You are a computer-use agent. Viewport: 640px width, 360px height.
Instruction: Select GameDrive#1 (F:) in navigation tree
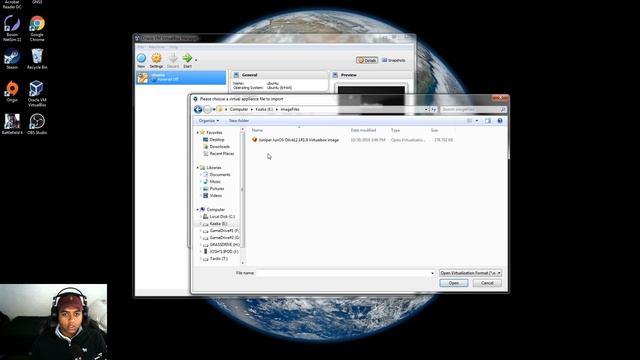point(224,231)
